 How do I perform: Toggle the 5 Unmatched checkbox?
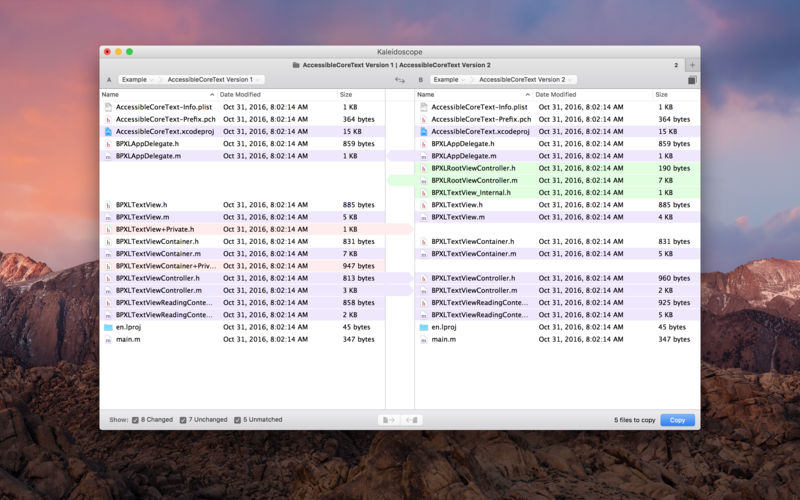pos(237,420)
